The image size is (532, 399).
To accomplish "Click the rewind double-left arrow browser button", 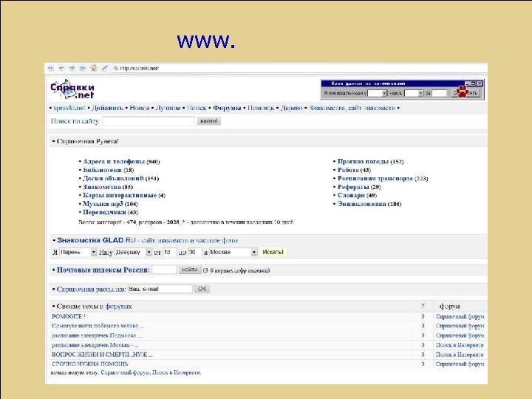I will point(50,68).
